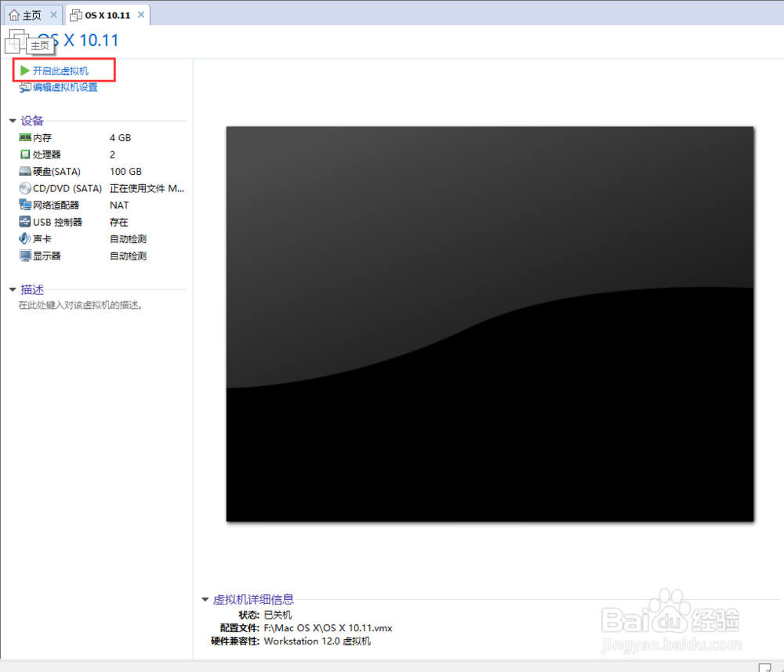
Task: Click the 虚拟机详细信息 heading
Action: pos(253,600)
